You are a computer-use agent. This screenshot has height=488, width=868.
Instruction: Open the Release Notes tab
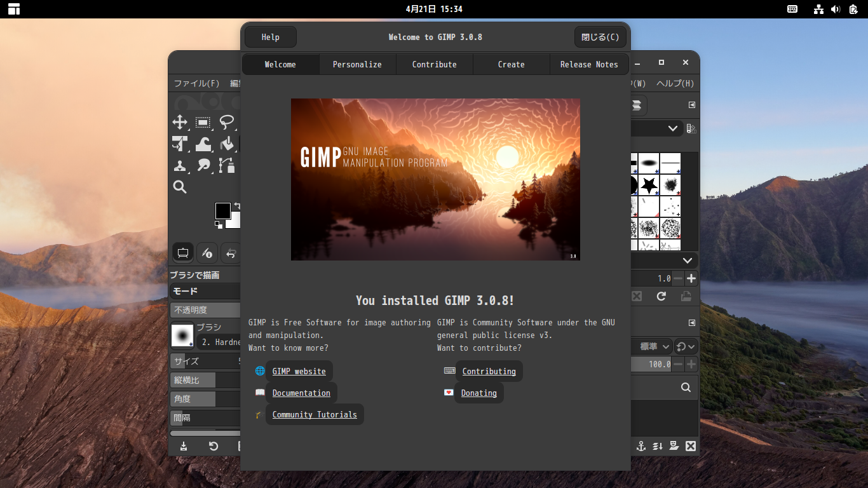point(588,64)
